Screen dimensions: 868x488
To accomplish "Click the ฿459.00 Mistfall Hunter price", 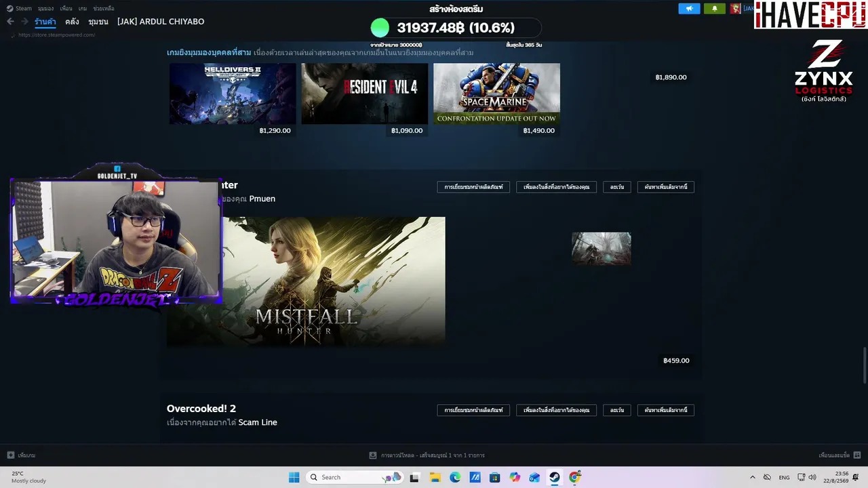I will tap(676, 361).
